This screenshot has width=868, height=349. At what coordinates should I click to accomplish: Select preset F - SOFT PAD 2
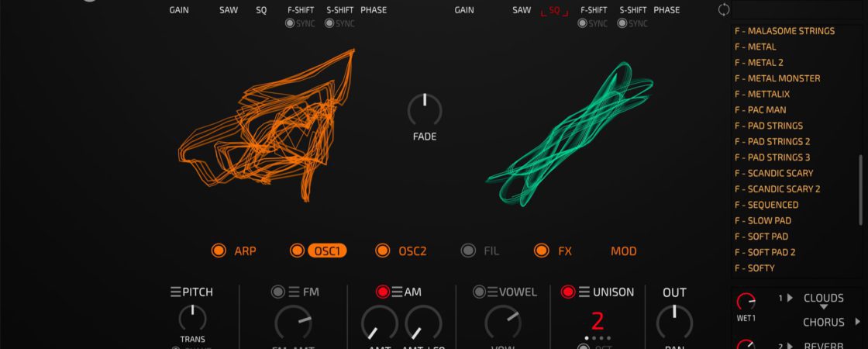pyautogui.click(x=765, y=252)
